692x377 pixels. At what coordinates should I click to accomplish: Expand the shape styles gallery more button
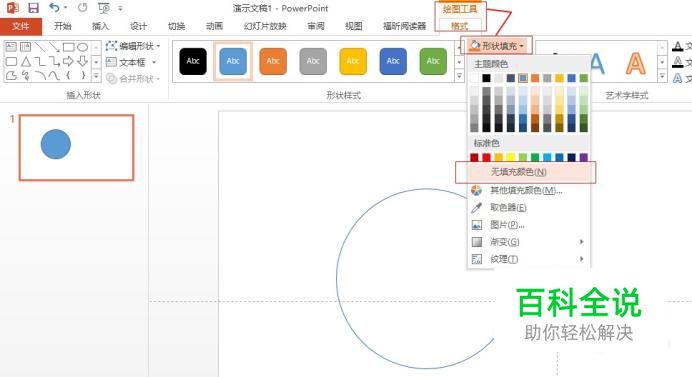tap(459, 76)
